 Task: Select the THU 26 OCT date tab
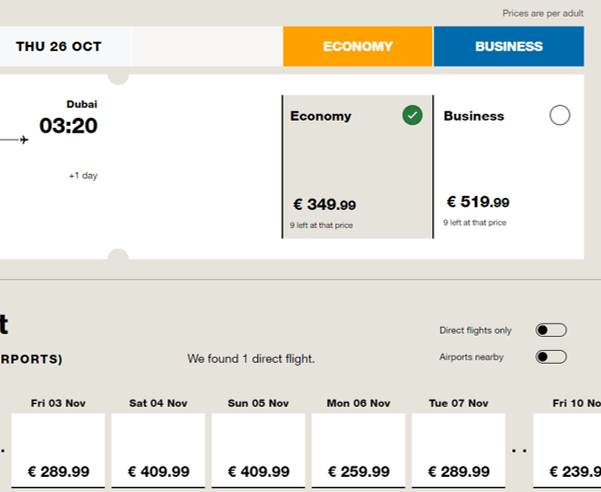pyautogui.click(x=59, y=46)
